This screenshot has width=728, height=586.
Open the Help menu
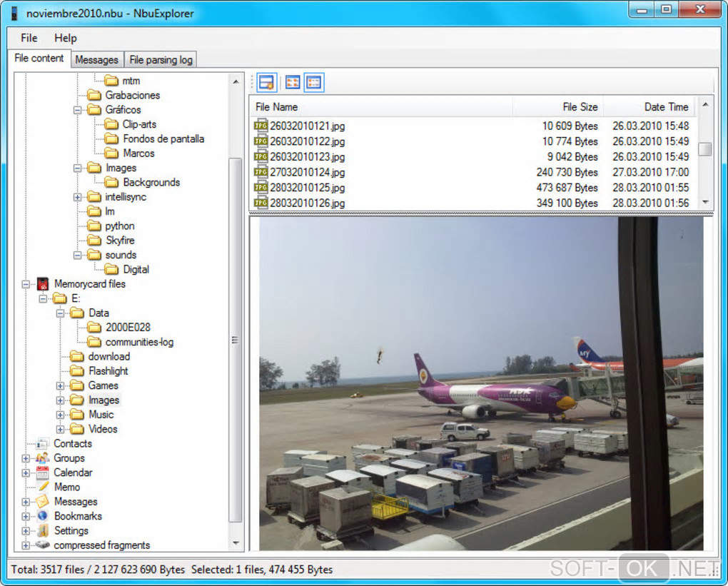[66, 38]
